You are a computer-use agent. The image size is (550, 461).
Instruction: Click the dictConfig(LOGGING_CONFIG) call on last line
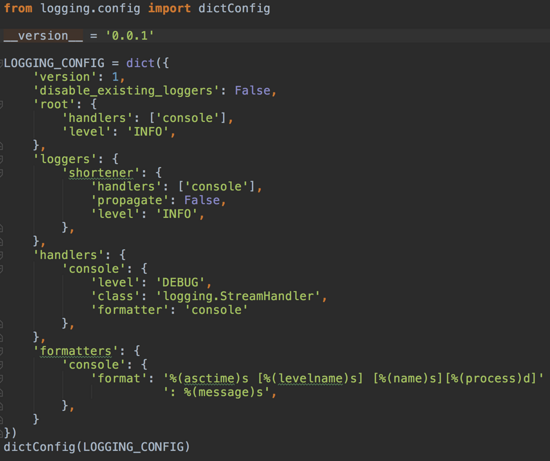pyautogui.click(x=97, y=447)
